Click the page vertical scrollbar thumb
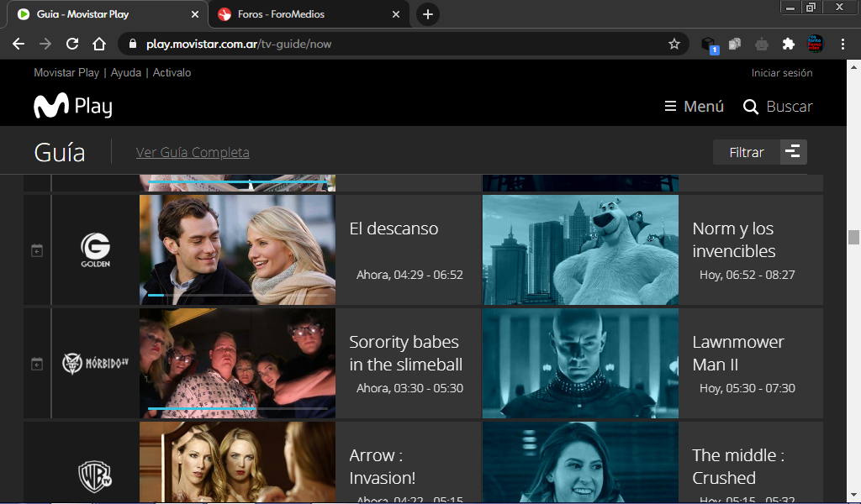Viewport: 861px width, 504px height. 853,237
